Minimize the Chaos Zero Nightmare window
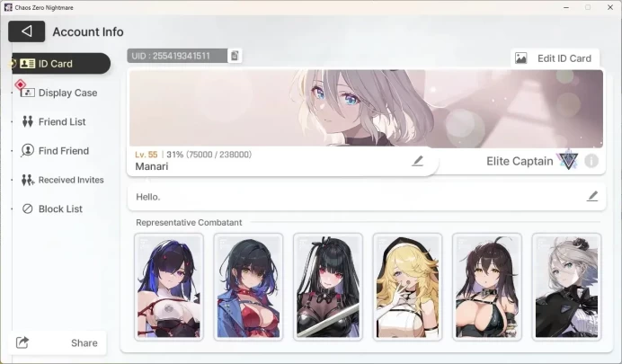The height and width of the screenshot is (364, 622). [566, 7]
